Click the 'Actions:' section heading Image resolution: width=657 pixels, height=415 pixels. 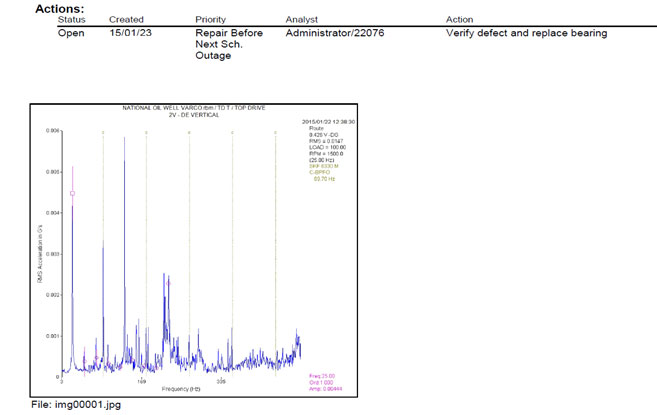click(x=59, y=8)
